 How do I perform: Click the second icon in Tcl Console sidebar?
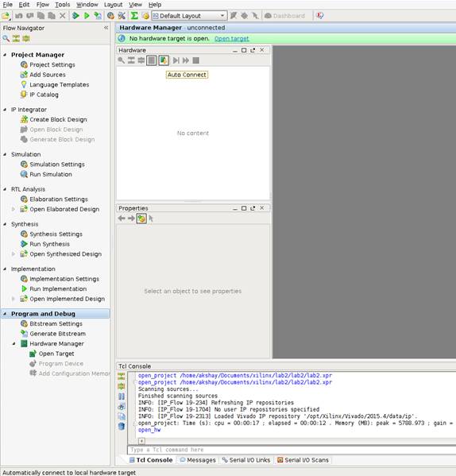pyautogui.click(x=122, y=386)
